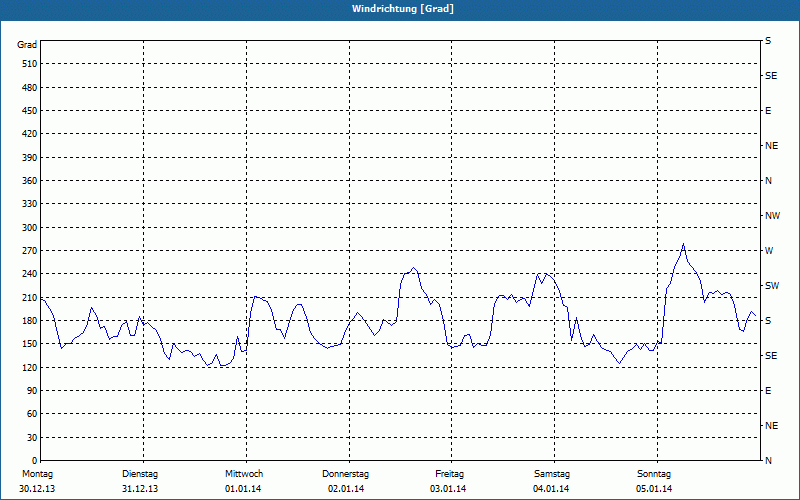Click the 'E' compass label beside 450 gridline
Image resolution: width=800 pixels, height=500 pixels.
[x=768, y=111]
